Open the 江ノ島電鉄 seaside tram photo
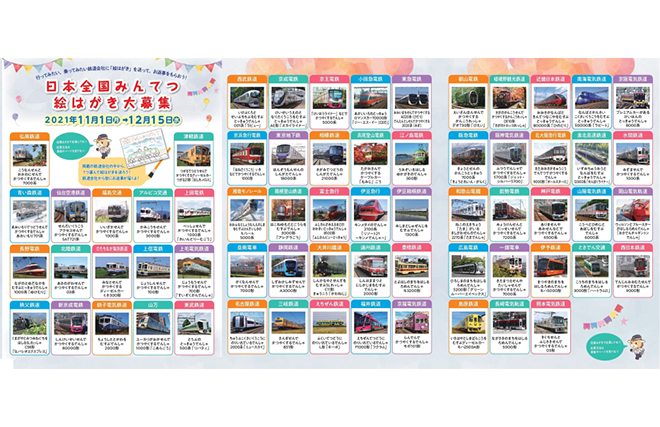Viewport: 660px width, 427px height. tap(412, 154)
